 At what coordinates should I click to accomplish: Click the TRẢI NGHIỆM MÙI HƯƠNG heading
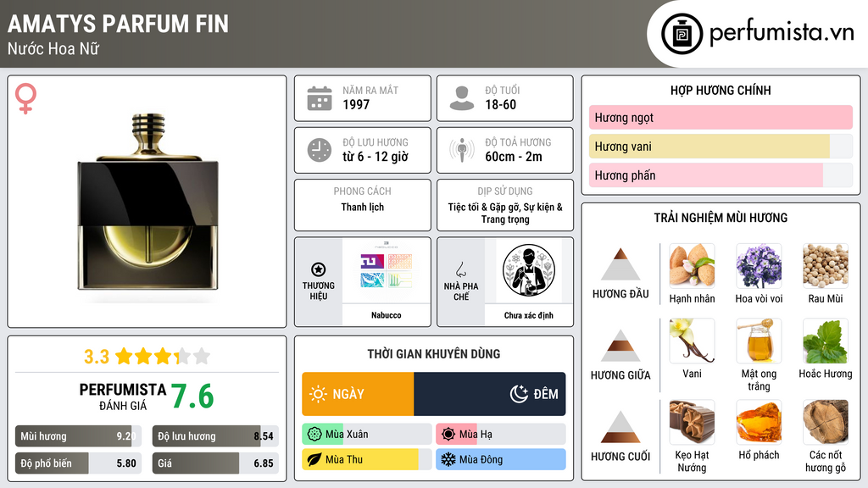click(x=721, y=218)
